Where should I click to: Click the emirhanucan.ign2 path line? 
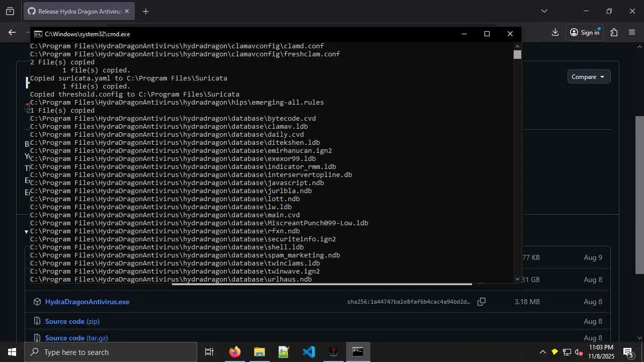181,151
